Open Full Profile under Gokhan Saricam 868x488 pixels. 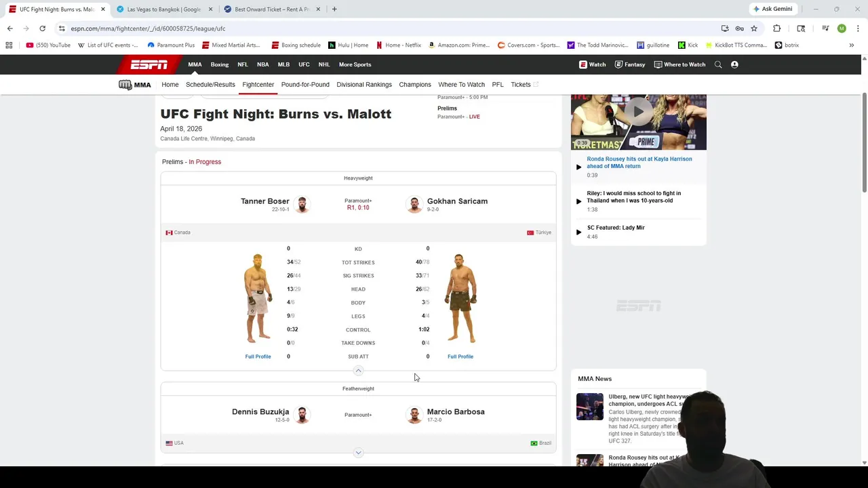point(460,357)
